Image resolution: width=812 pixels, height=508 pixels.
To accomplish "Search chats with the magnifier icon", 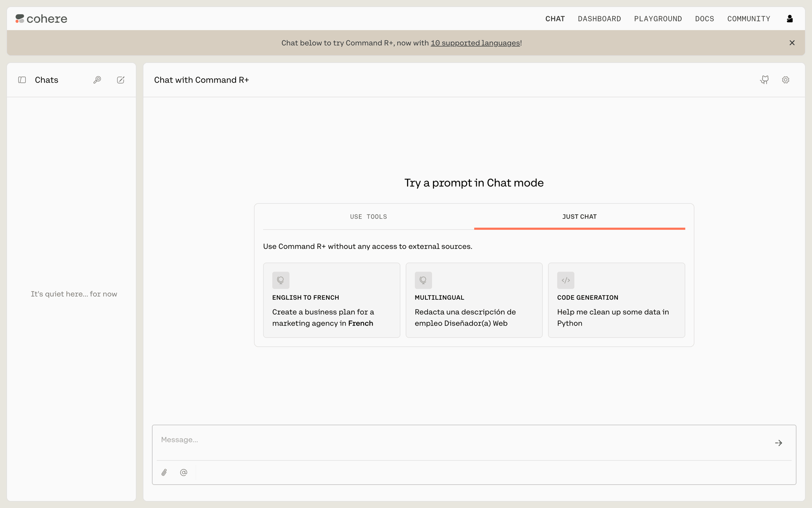I will [97, 80].
